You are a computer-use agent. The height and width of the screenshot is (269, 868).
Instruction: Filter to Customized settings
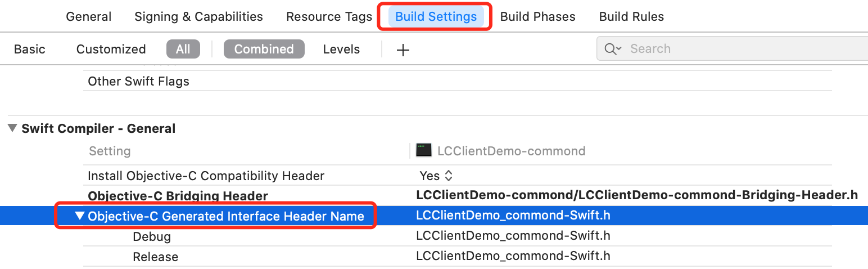(111, 49)
